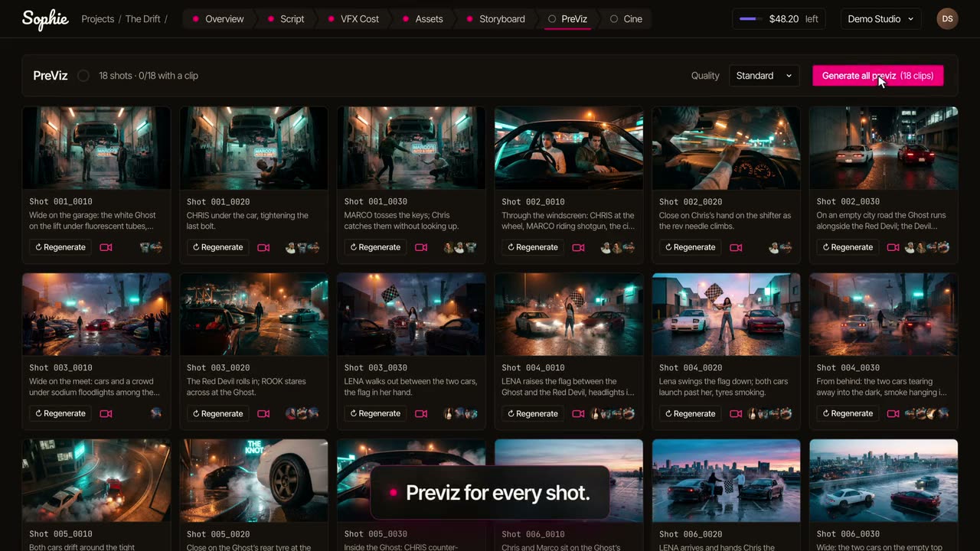Select the PreViz tab
The height and width of the screenshot is (551, 980).
pos(568,19)
